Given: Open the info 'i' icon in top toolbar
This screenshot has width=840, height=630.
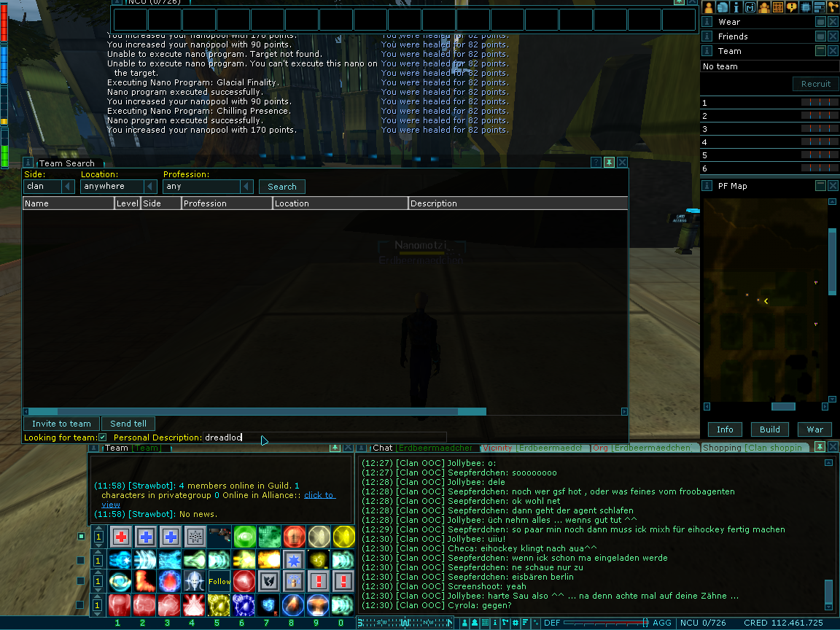Looking at the screenshot, I should coord(736,7).
